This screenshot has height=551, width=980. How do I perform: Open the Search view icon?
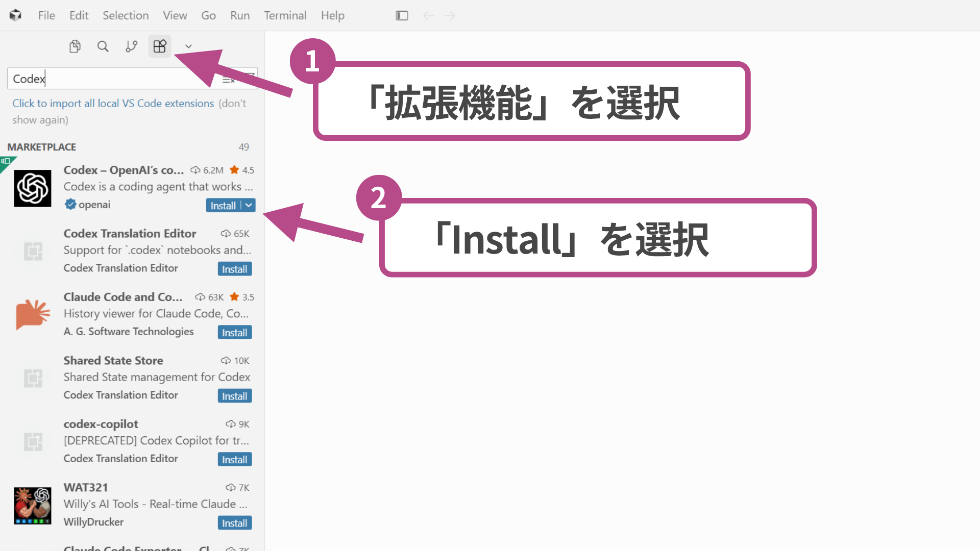coord(103,46)
